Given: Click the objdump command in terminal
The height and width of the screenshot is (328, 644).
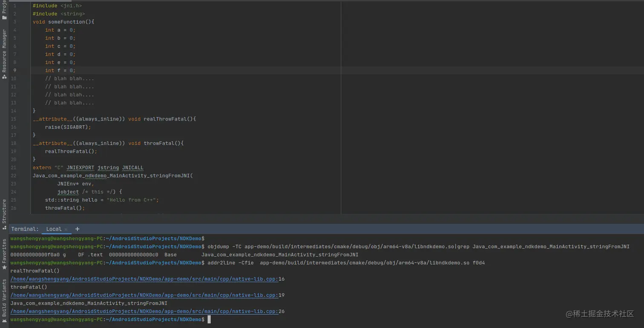Looking at the screenshot, I should click(418, 247).
